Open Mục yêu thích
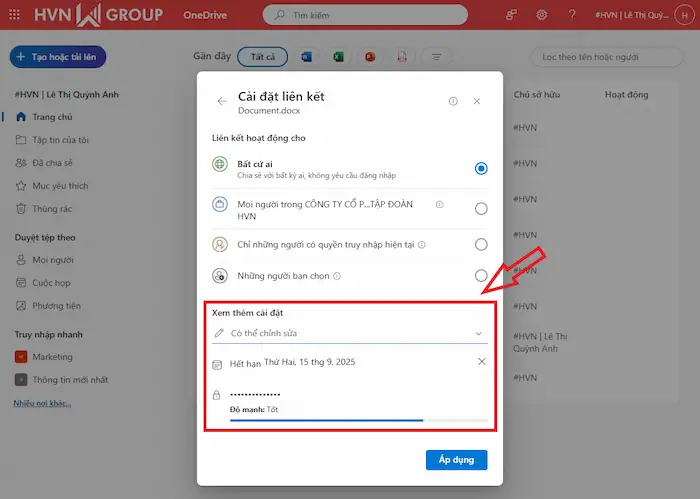This screenshot has width=700, height=499. pyautogui.click(x=60, y=186)
